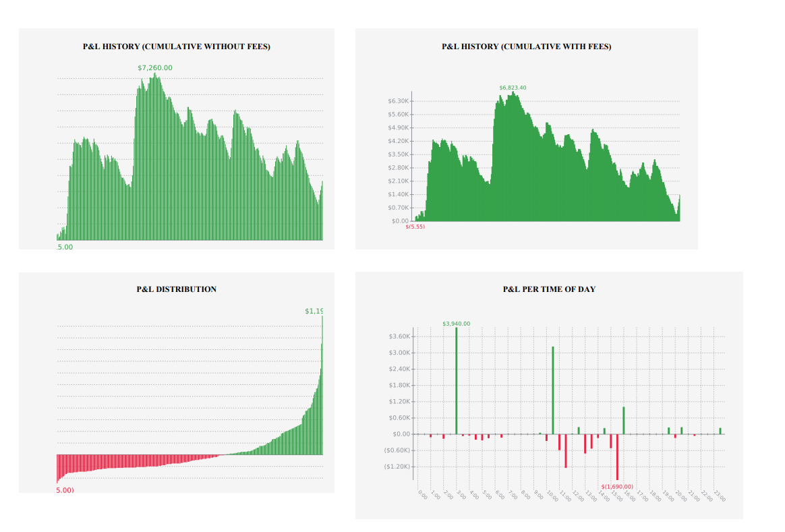Click the $1.80K label in time-of-day chart

coord(399,386)
